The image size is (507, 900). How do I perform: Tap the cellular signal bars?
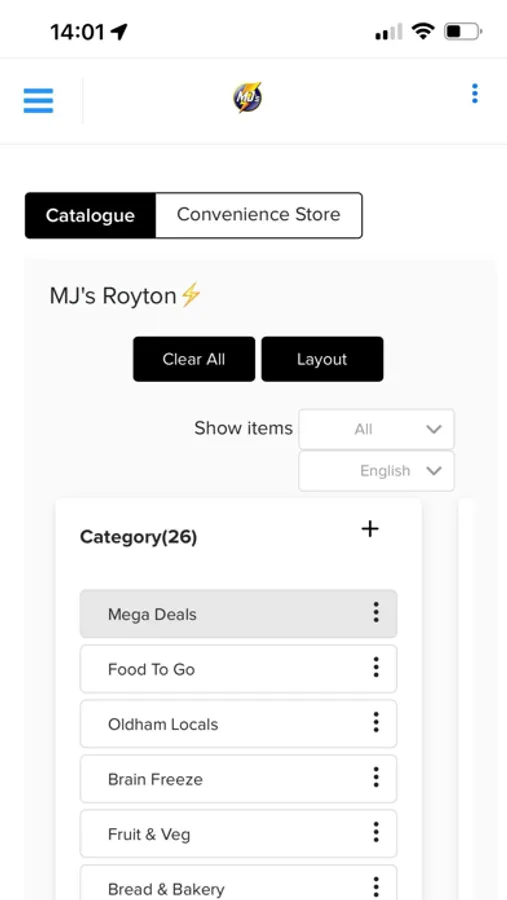click(x=389, y=32)
